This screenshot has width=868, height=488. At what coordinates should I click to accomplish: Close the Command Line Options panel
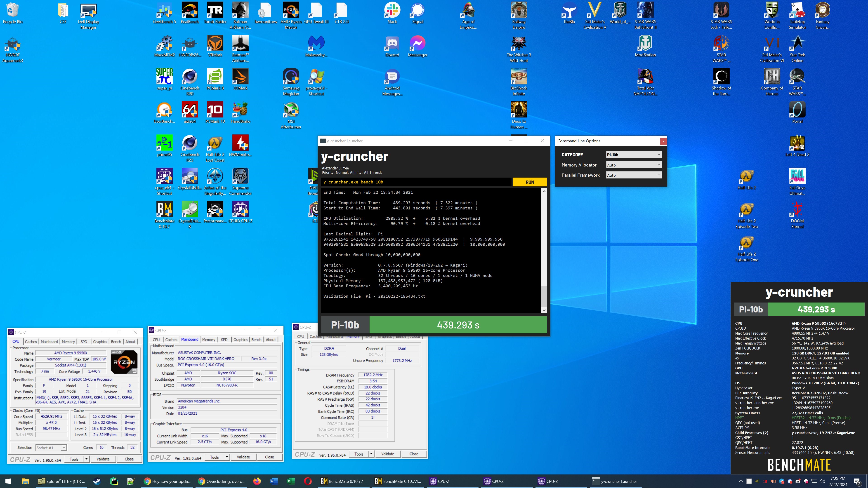pos(663,141)
